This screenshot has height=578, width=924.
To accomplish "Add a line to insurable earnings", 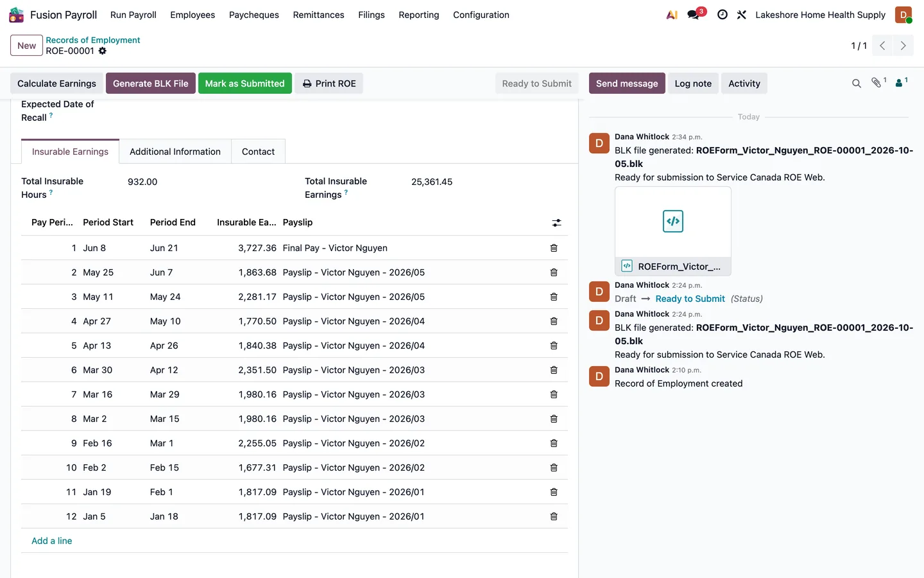I will [52, 541].
